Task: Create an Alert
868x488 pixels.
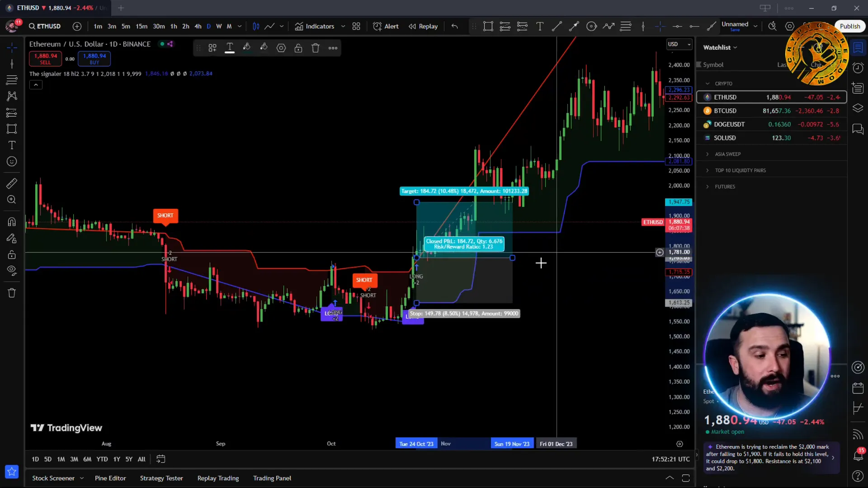Action: pyautogui.click(x=386, y=26)
